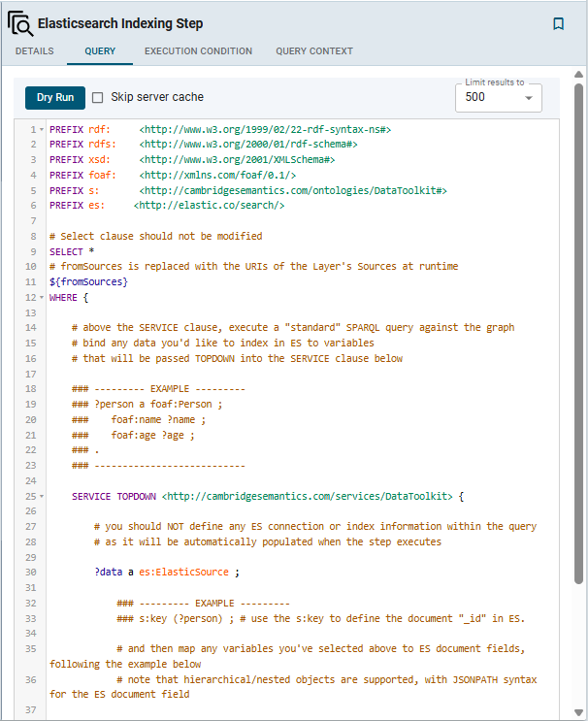Enable the Skip server cache checkbox
The height and width of the screenshot is (721, 588).
point(97,97)
